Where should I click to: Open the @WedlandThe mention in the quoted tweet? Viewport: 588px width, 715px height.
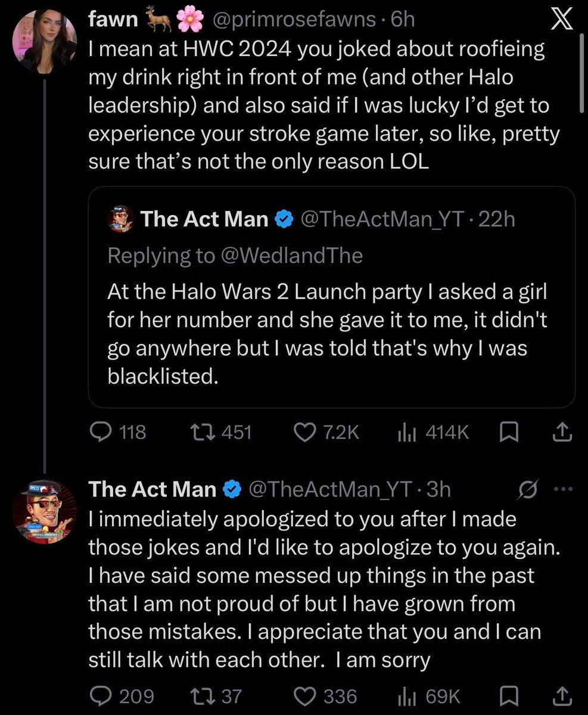[291, 256]
